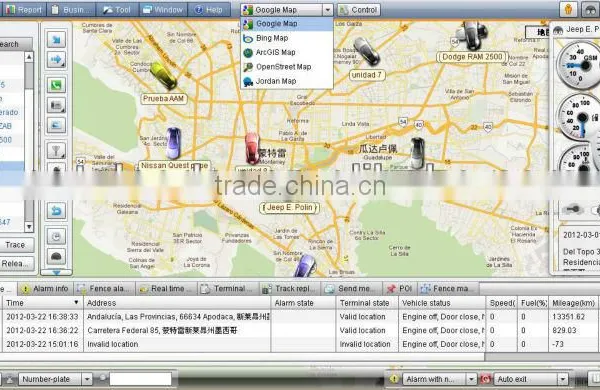Switch to the Fence ala... tab

105,289
